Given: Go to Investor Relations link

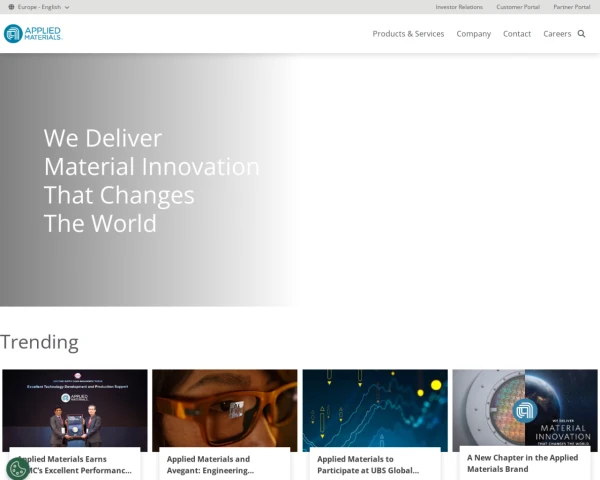Looking at the screenshot, I should click(459, 7).
